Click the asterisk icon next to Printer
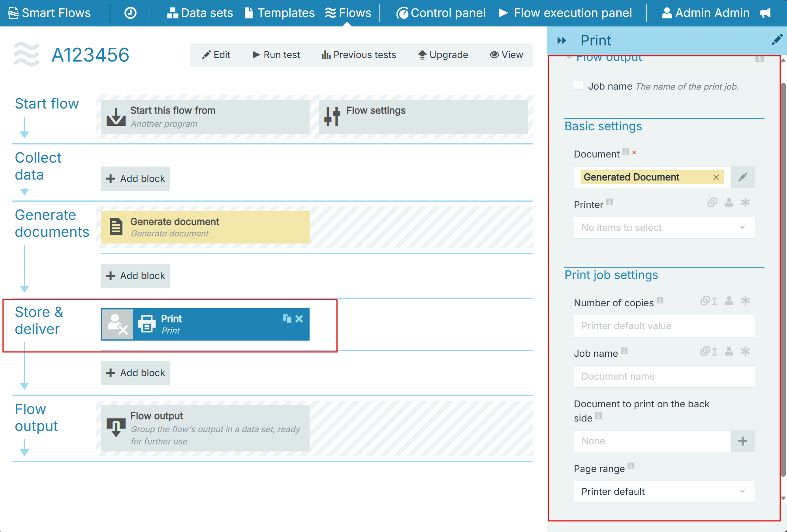The width and height of the screenshot is (787, 532). coord(746,202)
